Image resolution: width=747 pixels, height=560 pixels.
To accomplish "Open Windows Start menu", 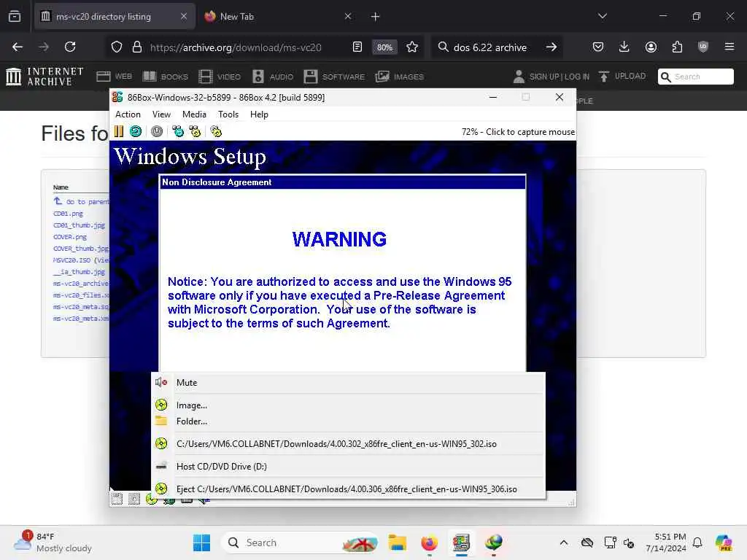I will tap(201, 542).
